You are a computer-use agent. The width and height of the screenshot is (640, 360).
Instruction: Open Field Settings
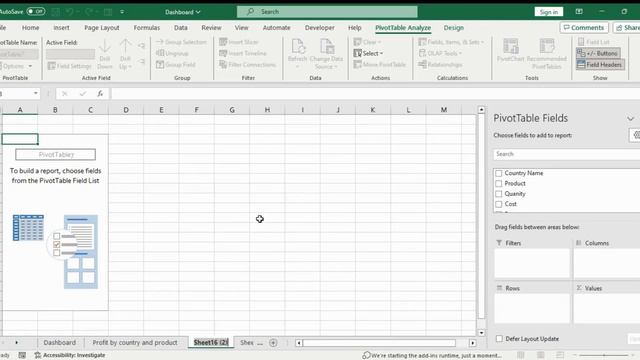pos(70,66)
